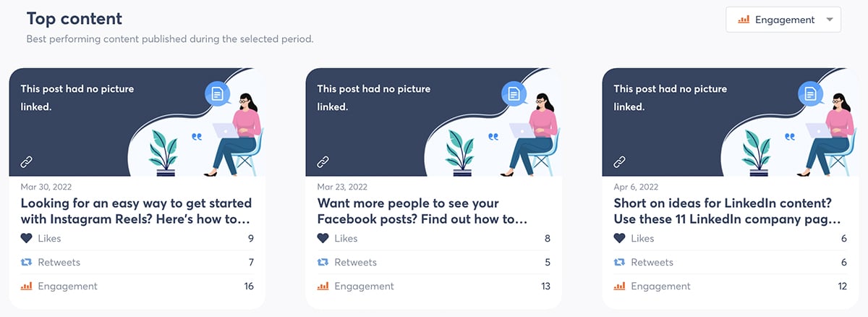
Task: Click link icon on LinkedIn content card
Action: (x=620, y=161)
